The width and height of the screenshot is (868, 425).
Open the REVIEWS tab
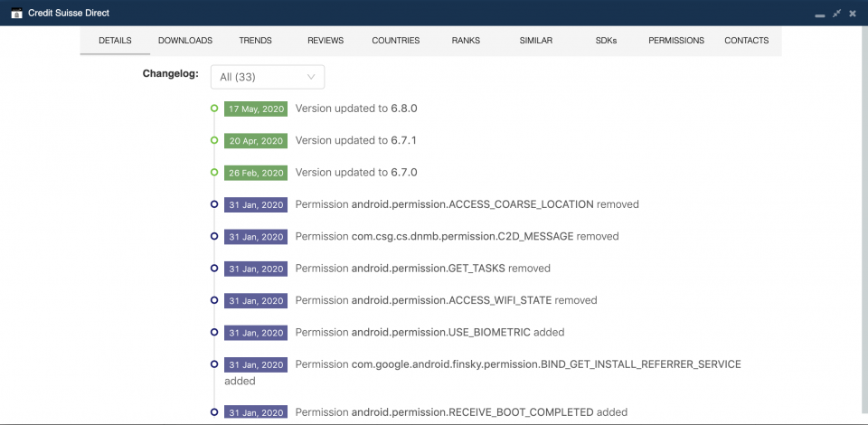[325, 41]
